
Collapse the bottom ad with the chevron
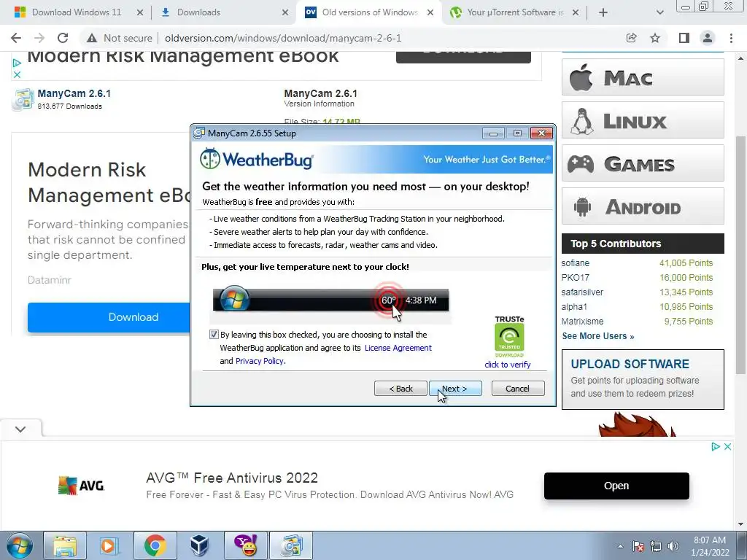tap(20, 429)
